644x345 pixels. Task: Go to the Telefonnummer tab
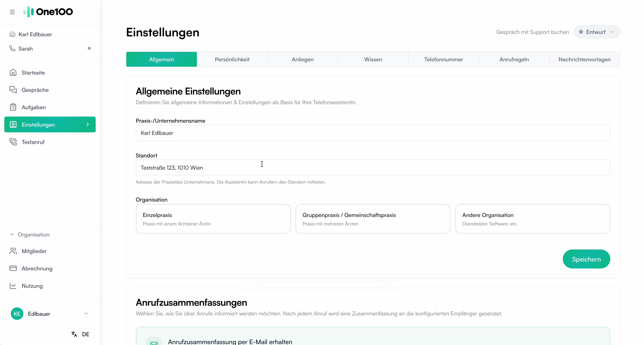tap(443, 59)
